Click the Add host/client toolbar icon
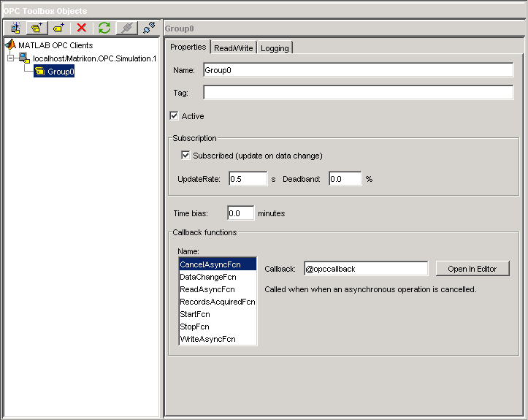Screen dimensions: 528x420 point(15,28)
